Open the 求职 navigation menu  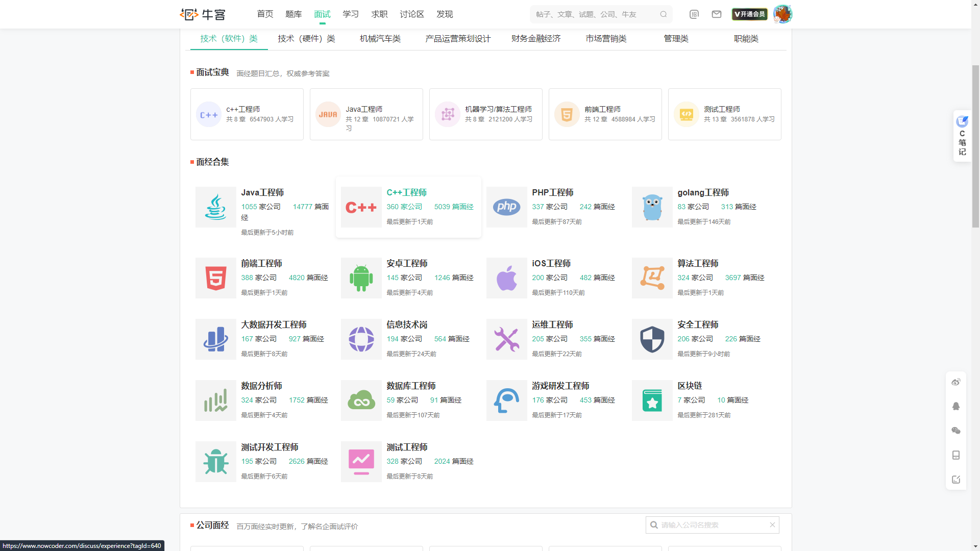pyautogui.click(x=379, y=14)
